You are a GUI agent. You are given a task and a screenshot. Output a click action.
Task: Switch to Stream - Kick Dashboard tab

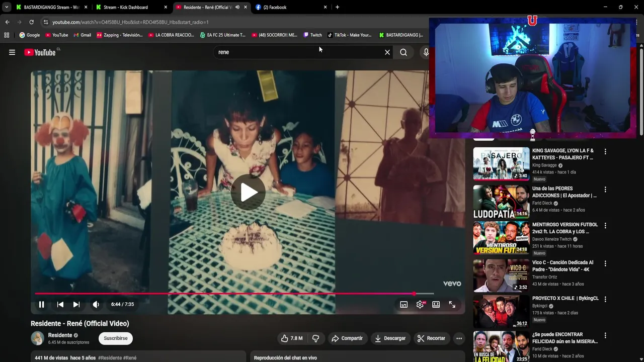[131, 7]
